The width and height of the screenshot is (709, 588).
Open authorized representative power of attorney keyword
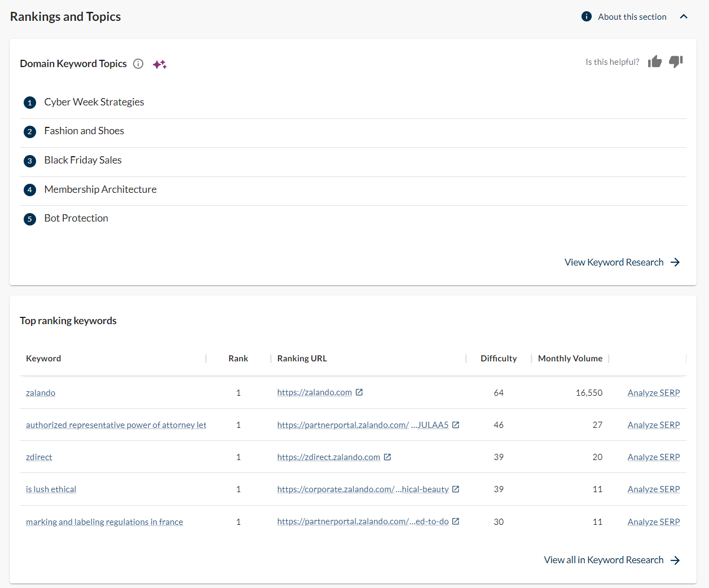(x=116, y=425)
